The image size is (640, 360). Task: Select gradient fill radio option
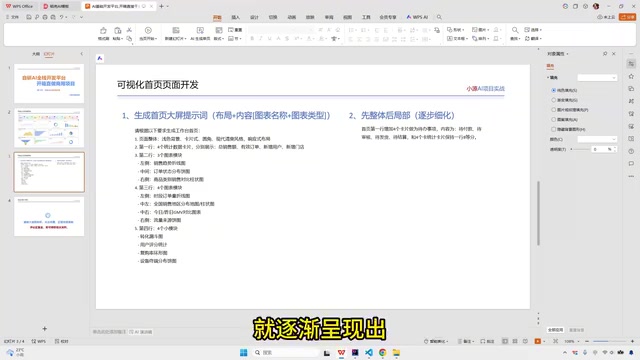pyautogui.click(x=553, y=100)
